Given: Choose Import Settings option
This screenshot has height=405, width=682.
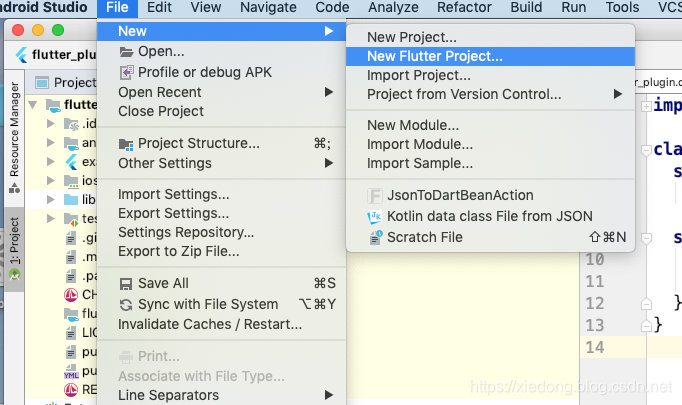Looking at the screenshot, I should [x=173, y=194].
